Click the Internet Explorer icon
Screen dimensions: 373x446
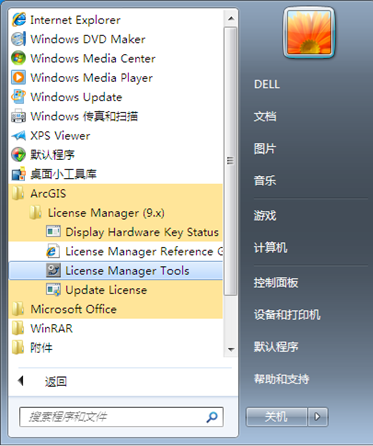click(18, 19)
